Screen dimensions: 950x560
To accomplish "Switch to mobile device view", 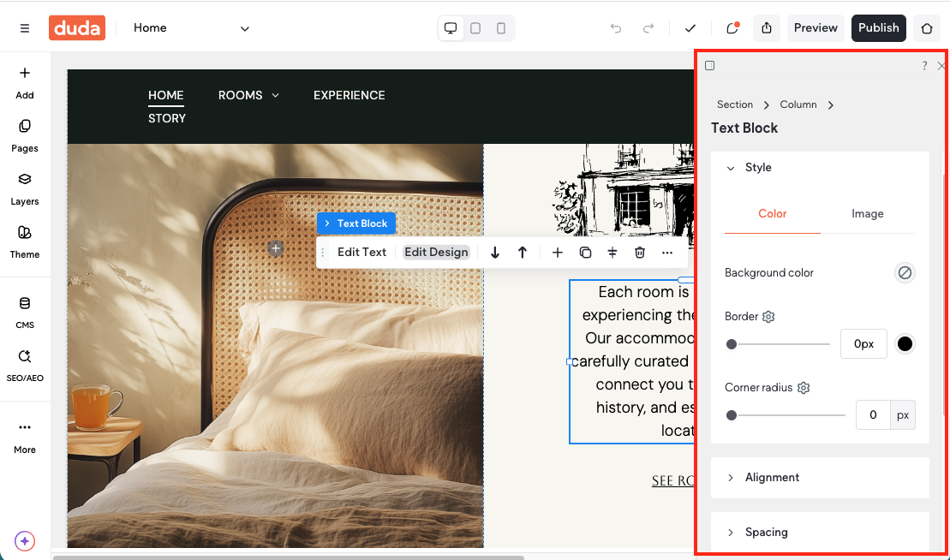I will click(x=501, y=28).
